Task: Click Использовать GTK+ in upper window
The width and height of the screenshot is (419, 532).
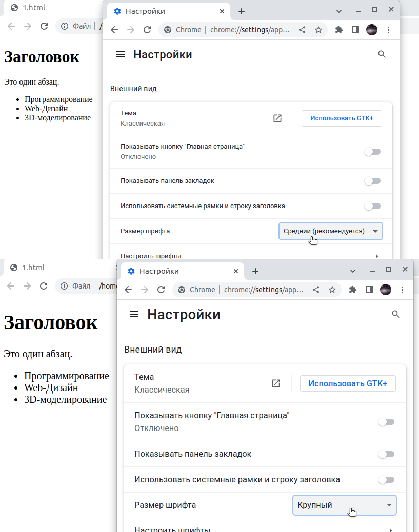Action: pyautogui.click(x=342, y=118)
